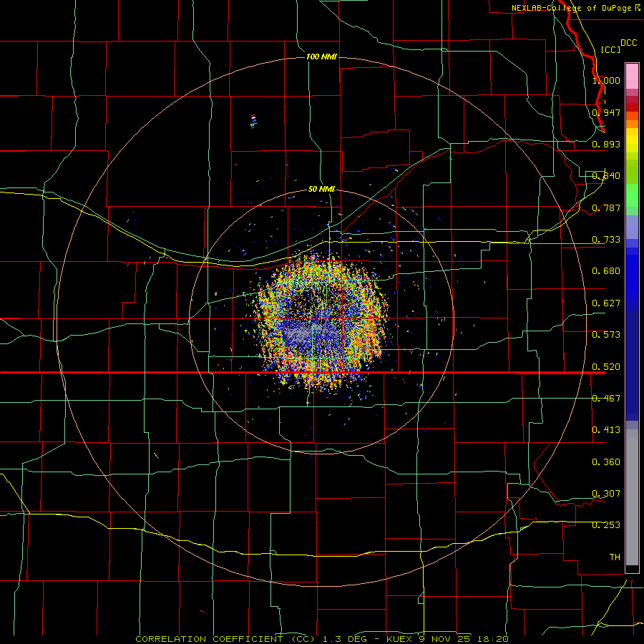This screenshot has height=644, width=644.
Task: Pick the pink top segment of the color scale
Action: (x=632, y=77)
